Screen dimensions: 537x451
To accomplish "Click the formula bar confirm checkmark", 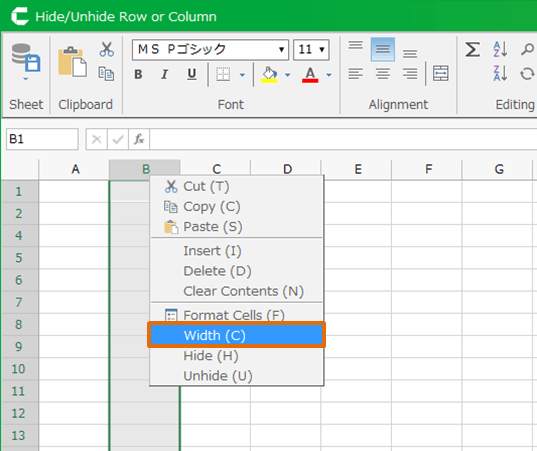I will [x=118, y=139].
